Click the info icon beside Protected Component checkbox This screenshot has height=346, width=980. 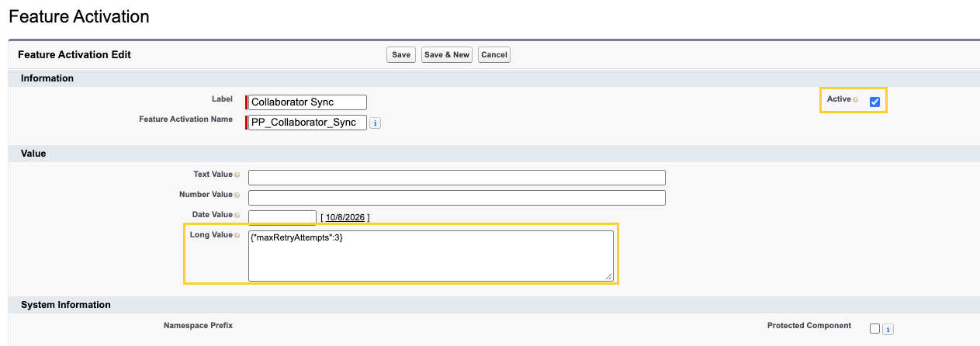pyautogui.click(x=888, y=329)
